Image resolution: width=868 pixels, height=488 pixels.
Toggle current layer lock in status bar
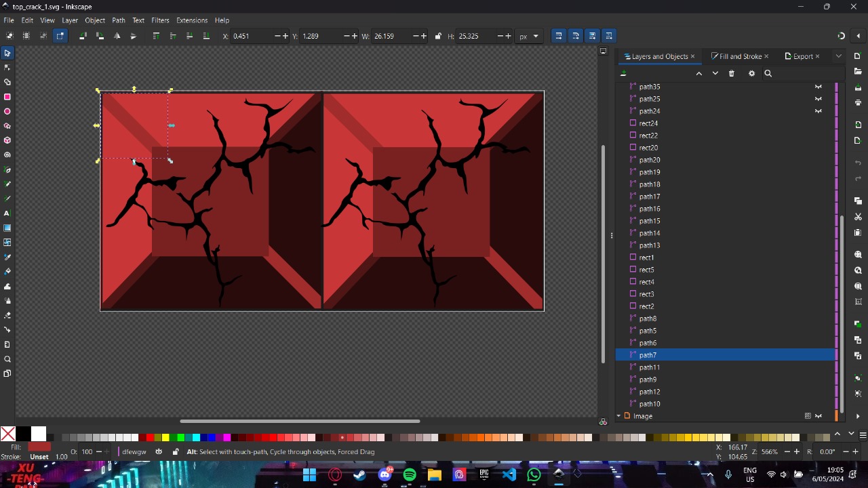(x=176, y=452)
